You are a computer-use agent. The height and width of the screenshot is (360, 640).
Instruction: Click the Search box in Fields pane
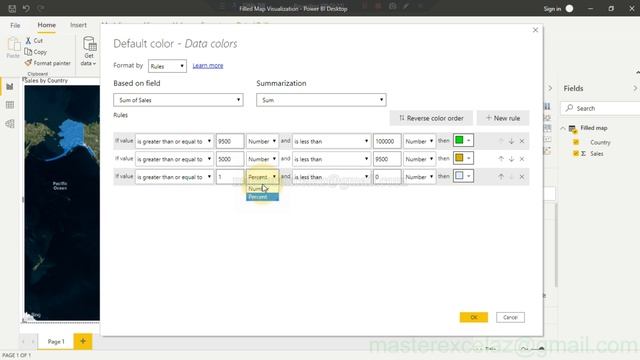[x=600, y=108]
